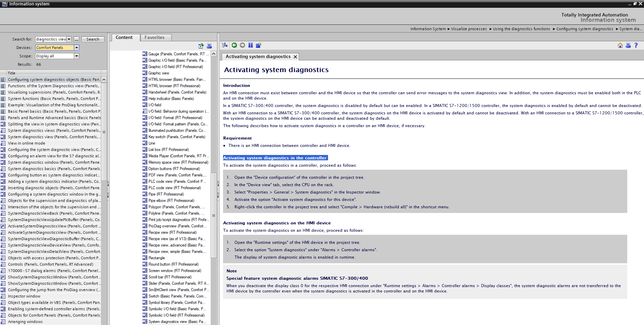Screen dimensions: 644x325
Task: Close the Activating system diagnostics tab
Action: tap(295, 57)
